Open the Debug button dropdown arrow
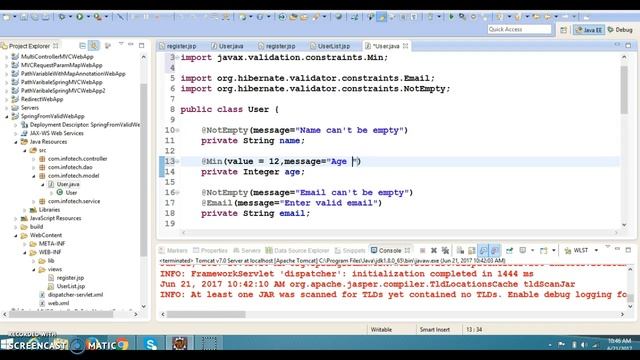The image size is (640, 360). click(70, 17)
